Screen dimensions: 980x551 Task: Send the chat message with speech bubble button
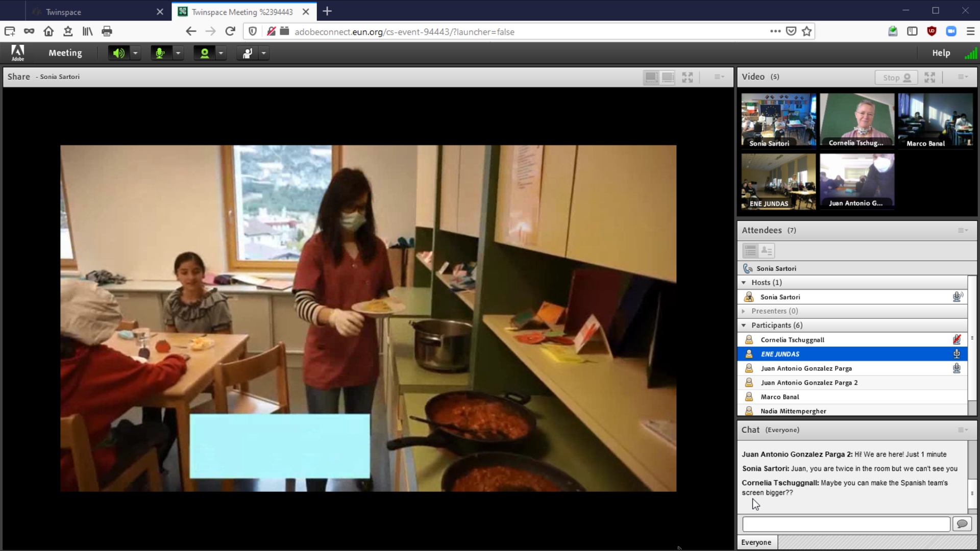pyautogui.click(x=962, y=524)
